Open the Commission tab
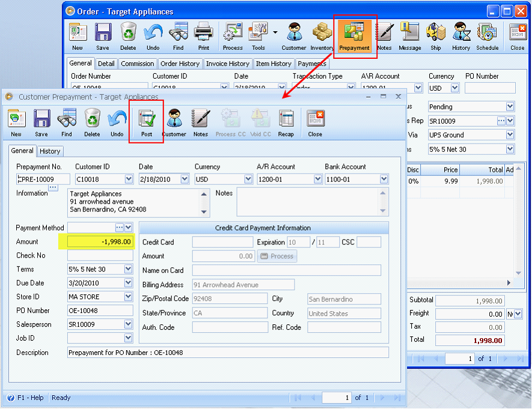This screenshot has height=409, width=532. point(138,64)
